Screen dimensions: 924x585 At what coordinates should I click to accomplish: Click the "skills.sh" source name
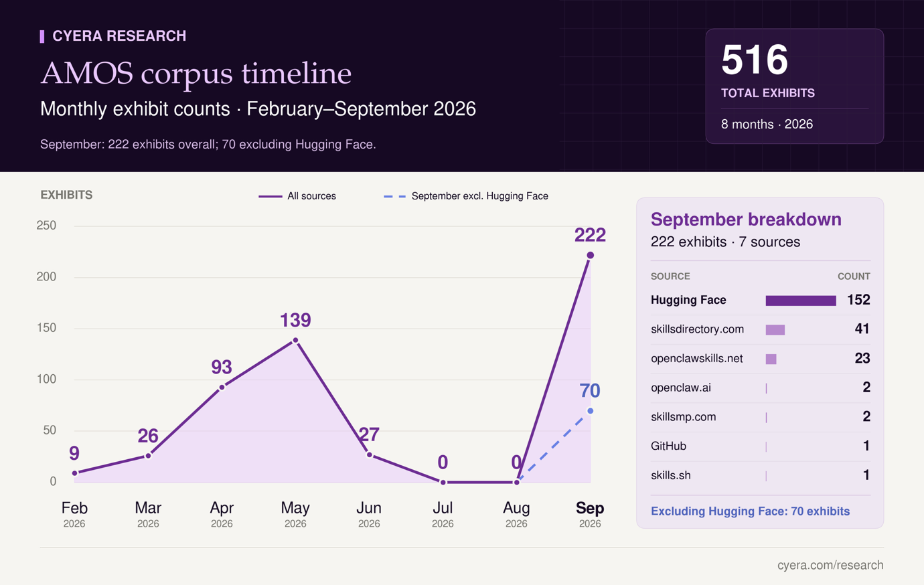[671, 475]
